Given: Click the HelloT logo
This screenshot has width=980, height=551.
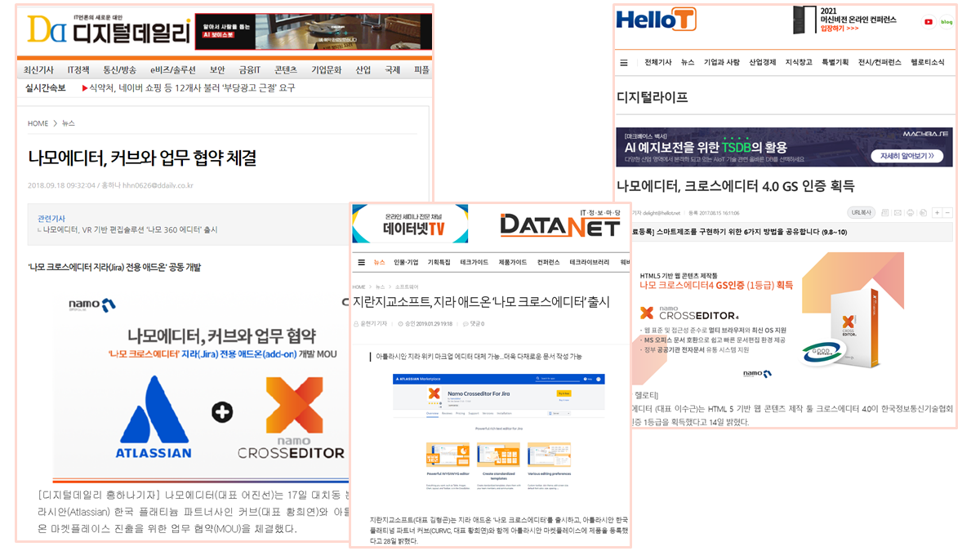Looking at the screenshot, I should point(656,20).
